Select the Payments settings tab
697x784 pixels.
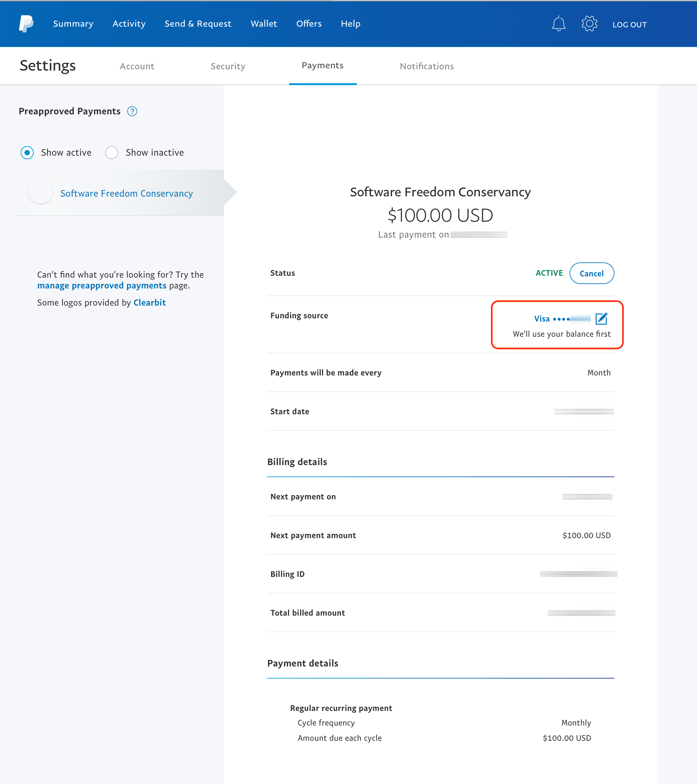tap(322, 65)
